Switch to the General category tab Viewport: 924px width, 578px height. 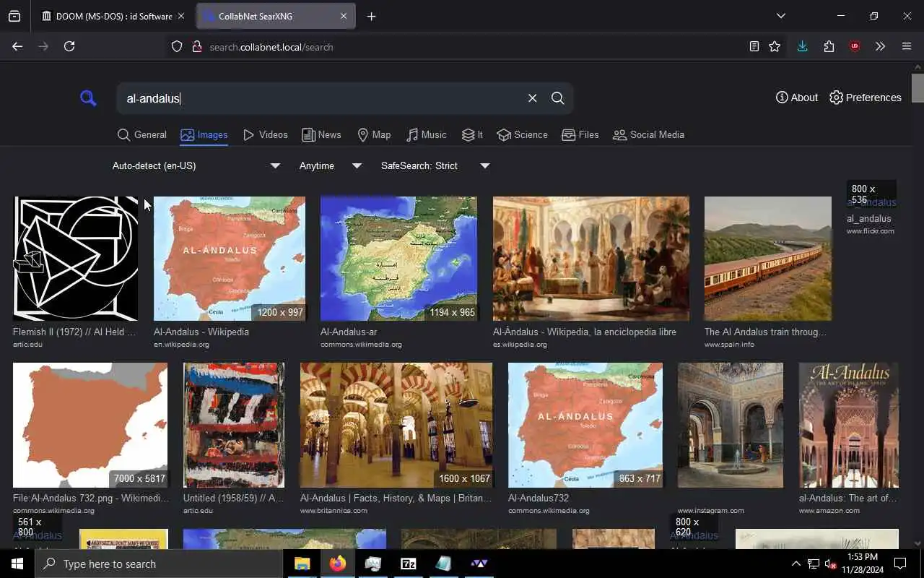coord(142,134)
